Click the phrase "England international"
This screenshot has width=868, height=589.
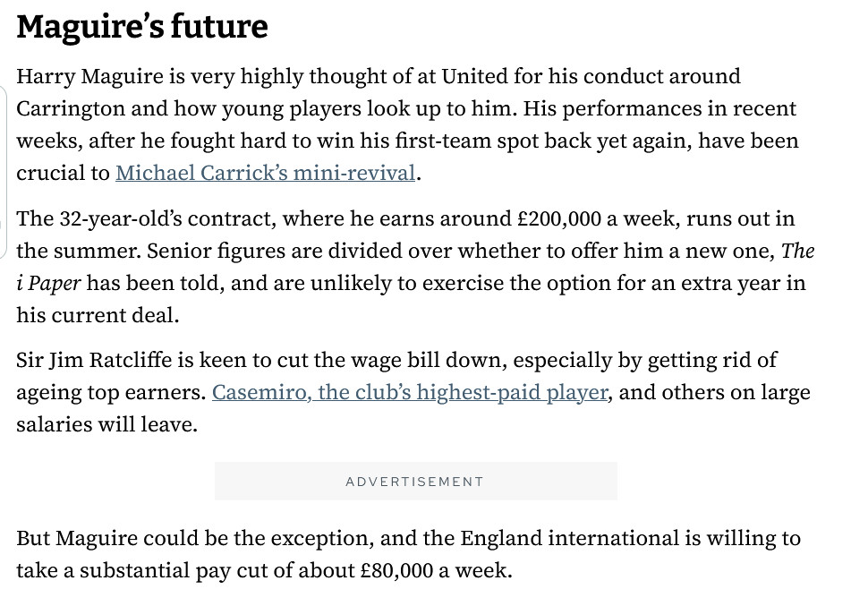pyautogui.click(x=545, y=539)
